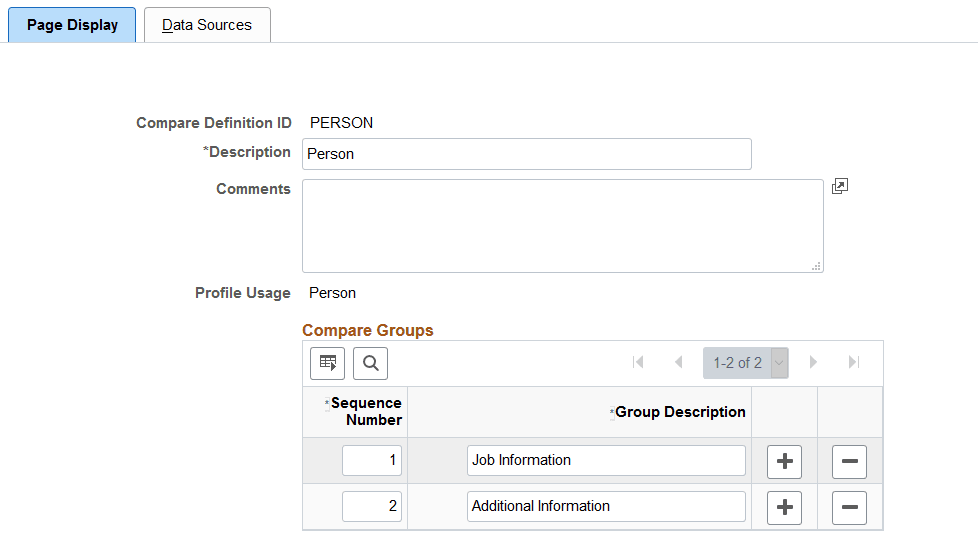The height and width of the screenshot is (545, 978).
Task: Go to previous page of Compare Groups
Action: (x=678, y=362)
